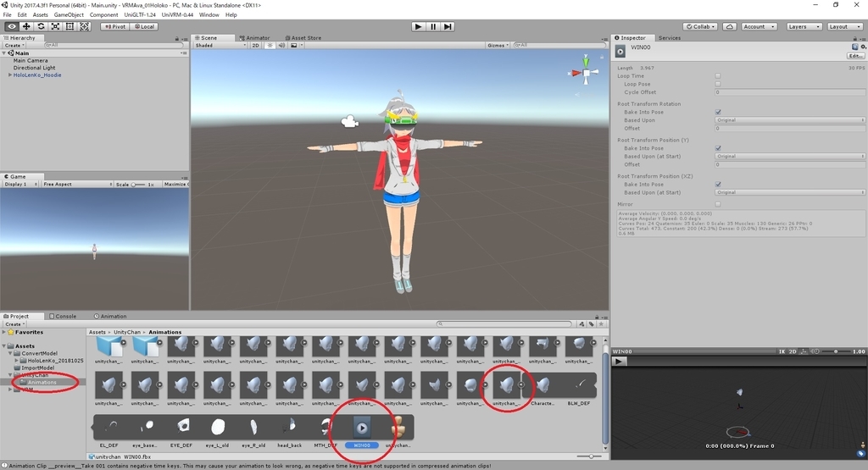
Task: Open the GameObject menu
Action: (x=69, y=15)
